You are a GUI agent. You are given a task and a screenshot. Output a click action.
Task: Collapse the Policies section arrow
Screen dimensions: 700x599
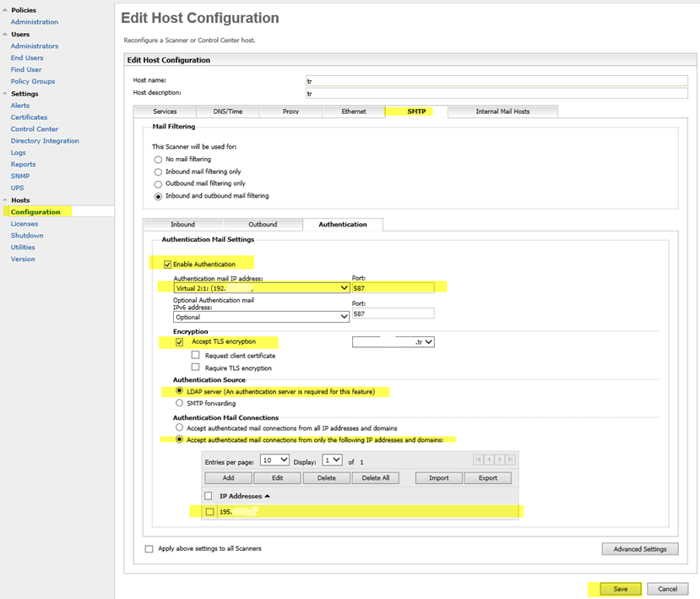tap(5, 10)
